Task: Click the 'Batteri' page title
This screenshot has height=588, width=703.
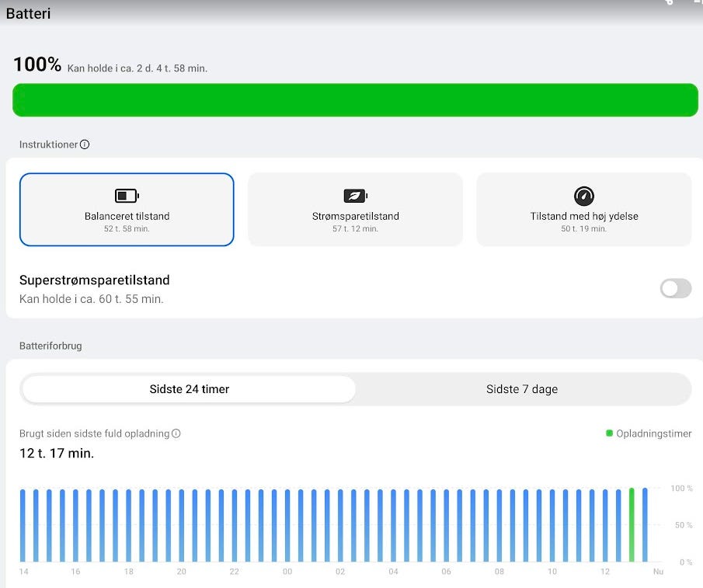Action: (x=28, y=13)
